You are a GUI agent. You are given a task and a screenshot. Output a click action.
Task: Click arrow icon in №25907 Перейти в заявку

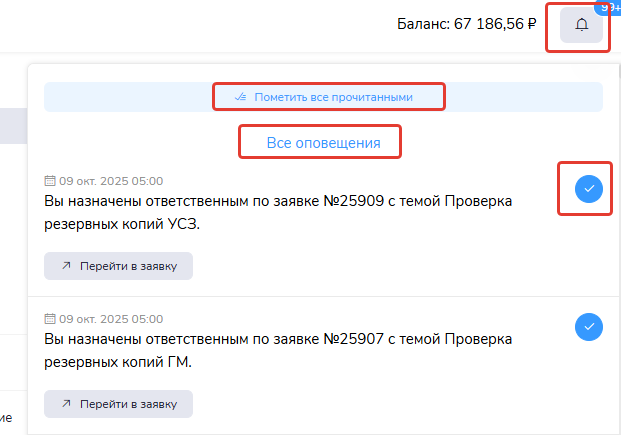[x=66, y=404]
